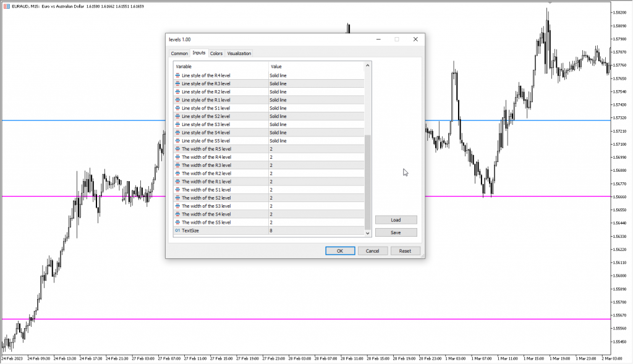Confirm settings with the OK button
This screenshot has width=633, height=364.
point(339,250)
